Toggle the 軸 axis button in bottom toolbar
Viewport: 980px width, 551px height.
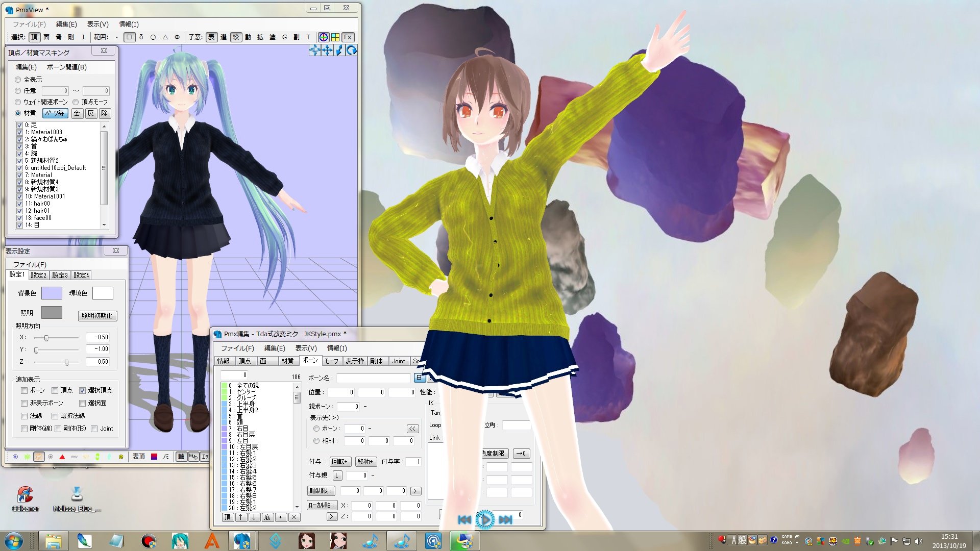pos(181,457)
